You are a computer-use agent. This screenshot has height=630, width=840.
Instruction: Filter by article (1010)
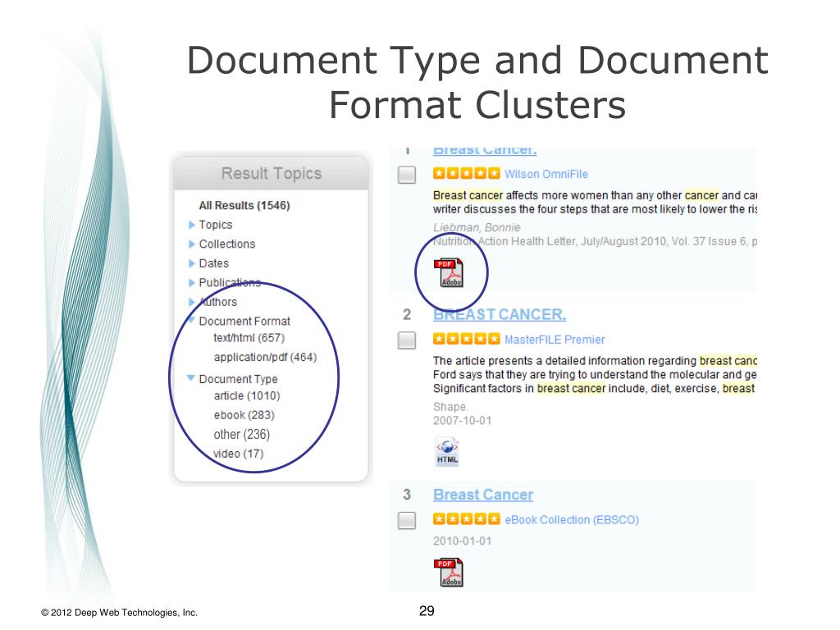pos(247,396)
